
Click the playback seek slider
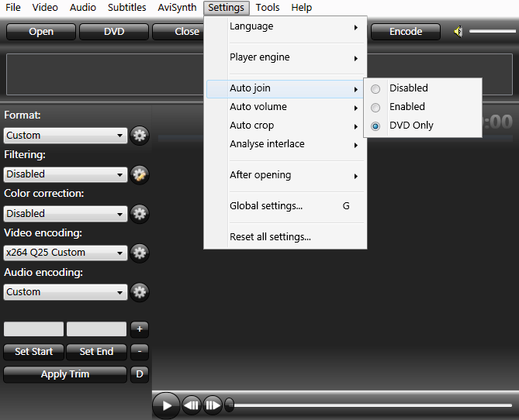pyautogui.click(x=372, y=405)
